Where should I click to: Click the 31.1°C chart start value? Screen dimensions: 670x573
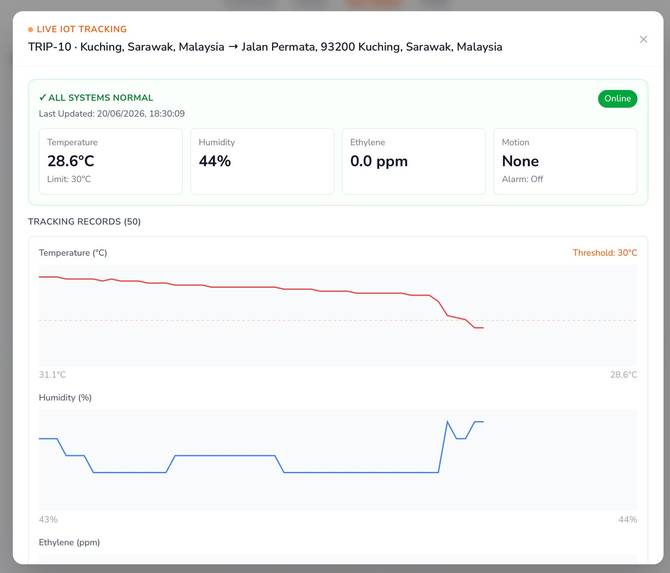(52, 375)
